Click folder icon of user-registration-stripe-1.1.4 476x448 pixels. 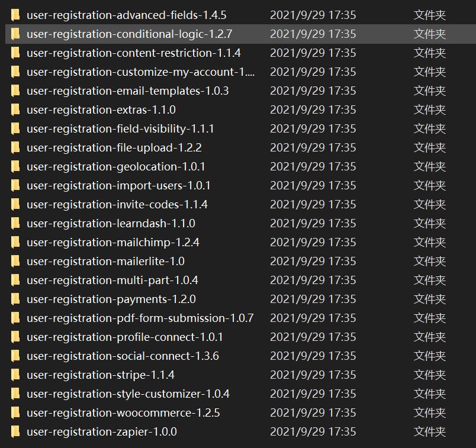tap(15, 375)
